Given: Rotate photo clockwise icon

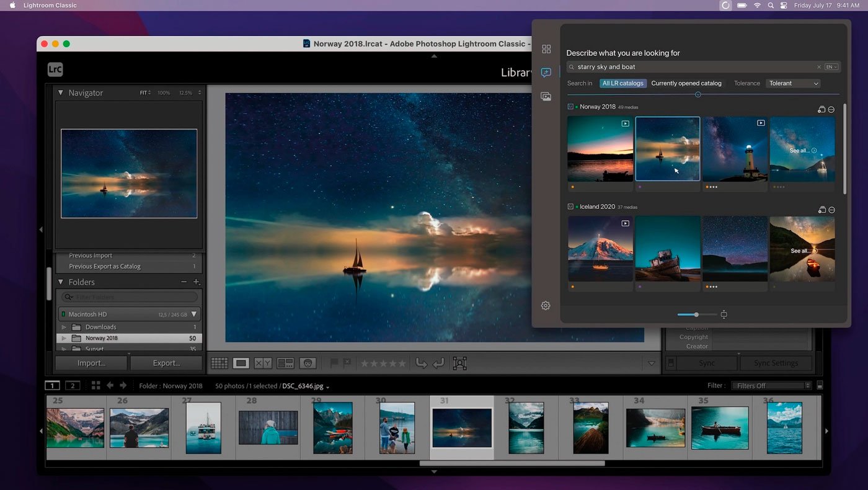Looking at the screenshot, I should [x=438, y=363].
